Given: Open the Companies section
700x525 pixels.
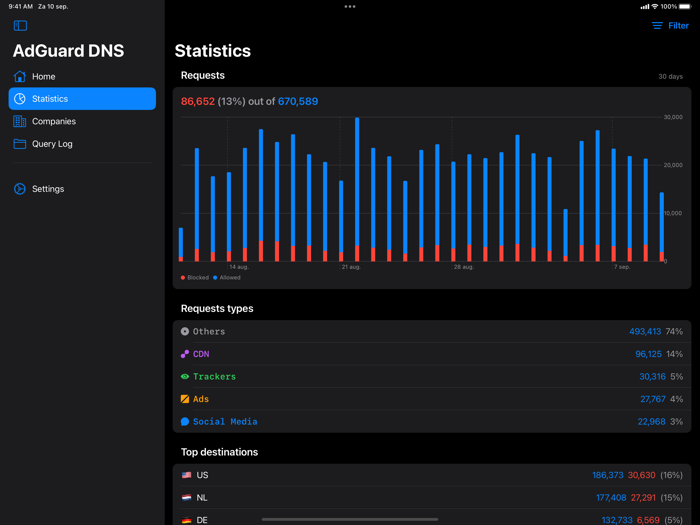Looking at the screenshot, I should tap(82, 121).
